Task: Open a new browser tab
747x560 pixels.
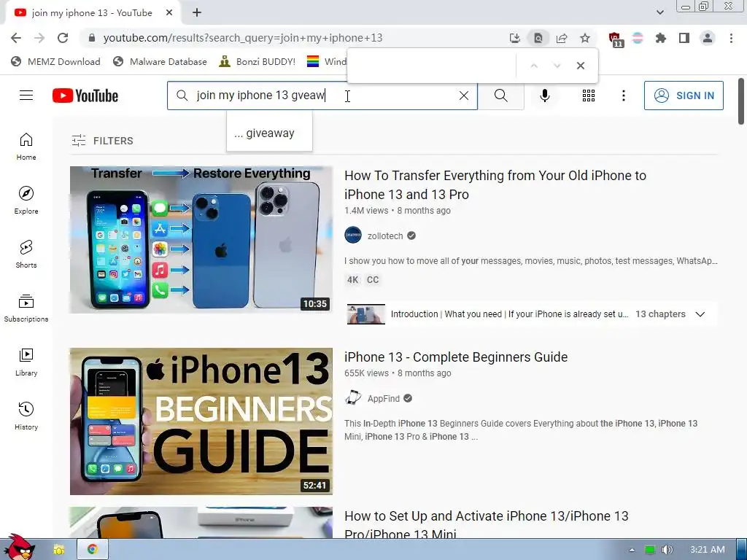Action: (197, 13)
